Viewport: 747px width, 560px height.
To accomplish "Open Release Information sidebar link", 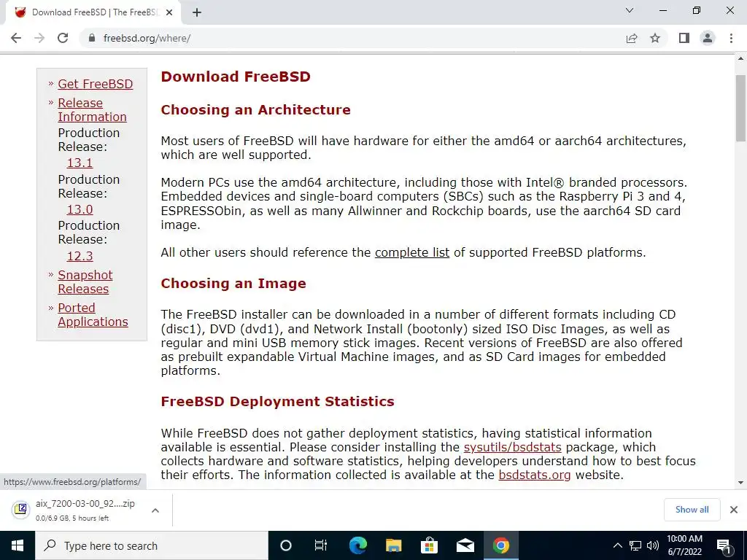I will click(x=93, y=110).
